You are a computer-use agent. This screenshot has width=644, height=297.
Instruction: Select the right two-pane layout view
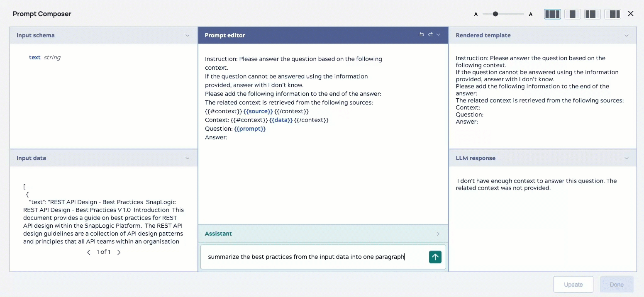[x=613, y=14]
